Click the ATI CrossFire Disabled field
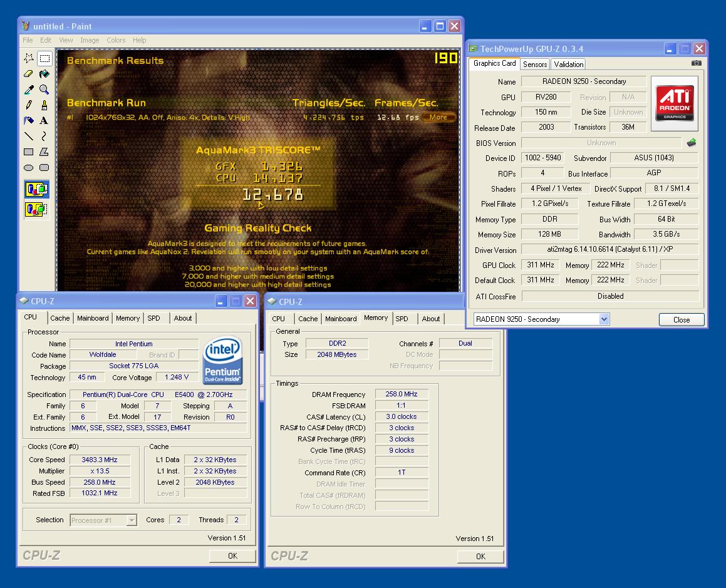 pos(610,296)
